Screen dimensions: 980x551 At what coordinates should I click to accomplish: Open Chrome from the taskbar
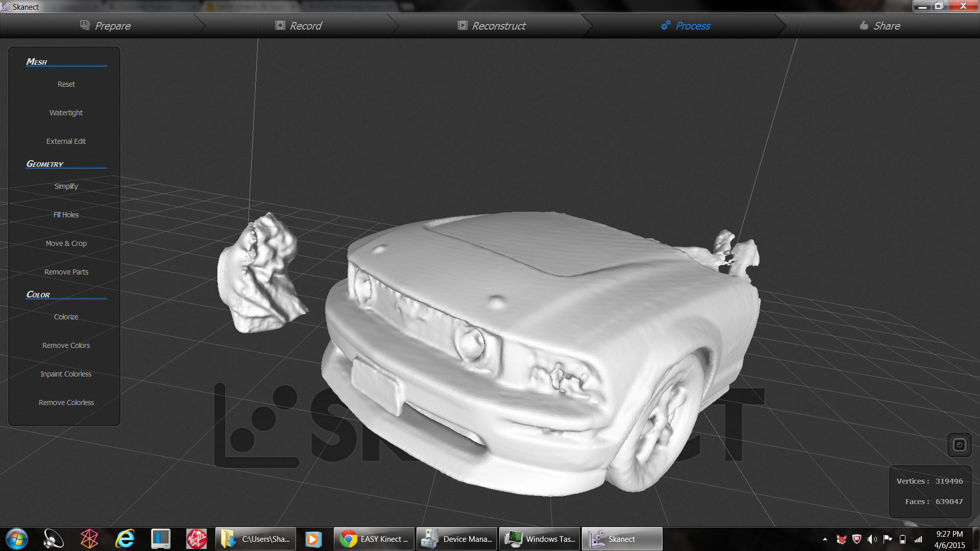pos(374,539)
